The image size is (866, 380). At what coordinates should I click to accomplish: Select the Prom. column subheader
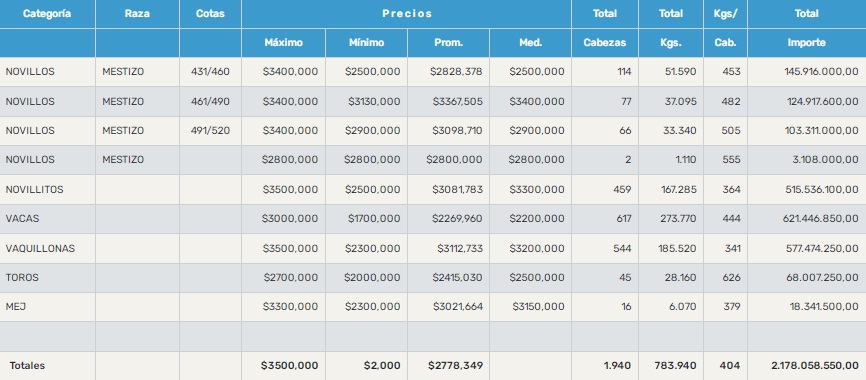[448, 43]
